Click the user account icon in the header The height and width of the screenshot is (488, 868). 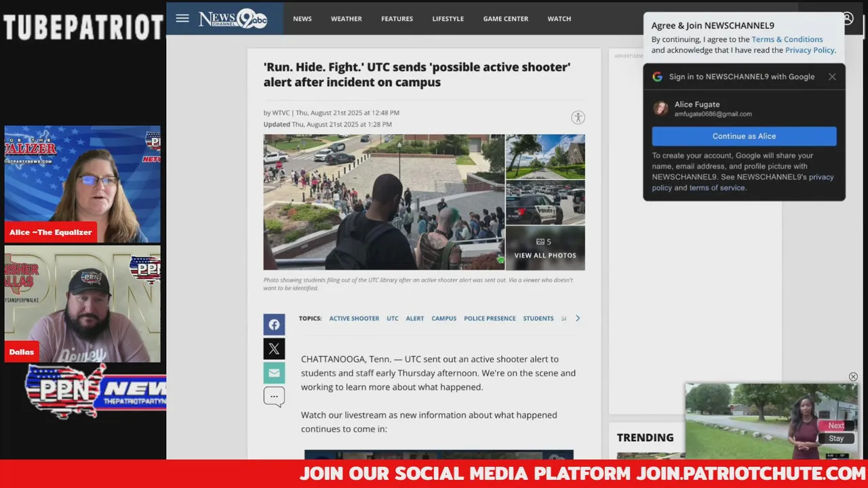(x=848, y=18)
